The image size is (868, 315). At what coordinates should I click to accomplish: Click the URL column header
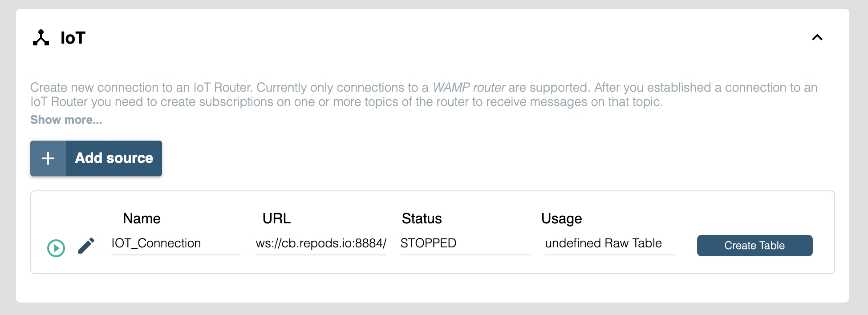click(276, 218)
